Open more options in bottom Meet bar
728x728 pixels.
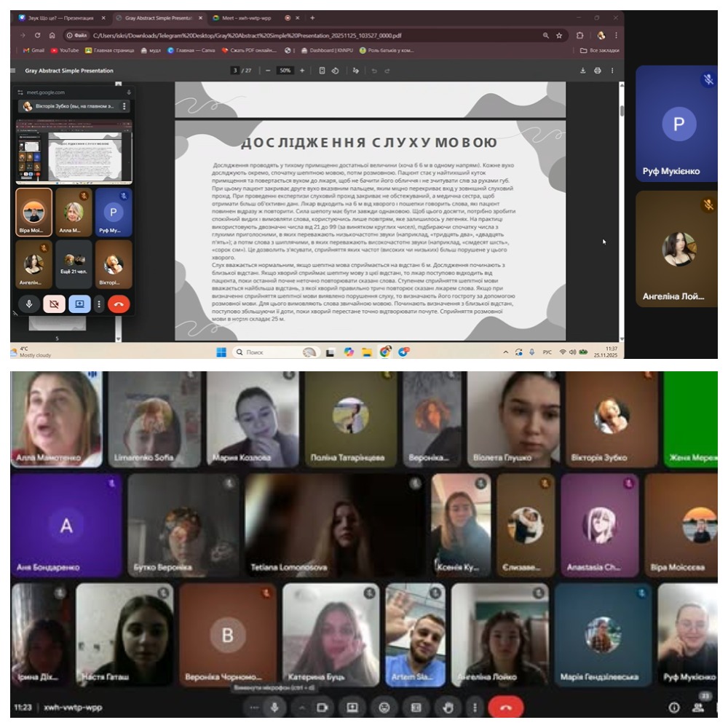pos(475,707)
